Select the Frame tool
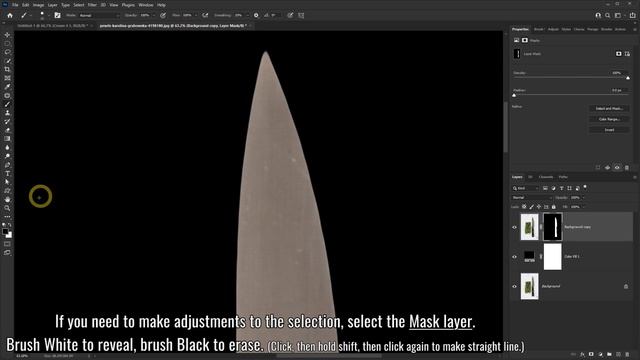 [x=7, y=78]
